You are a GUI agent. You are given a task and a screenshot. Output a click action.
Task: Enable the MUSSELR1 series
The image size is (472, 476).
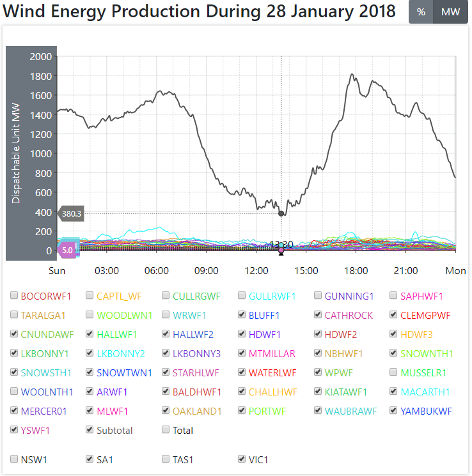click(394, 372)
